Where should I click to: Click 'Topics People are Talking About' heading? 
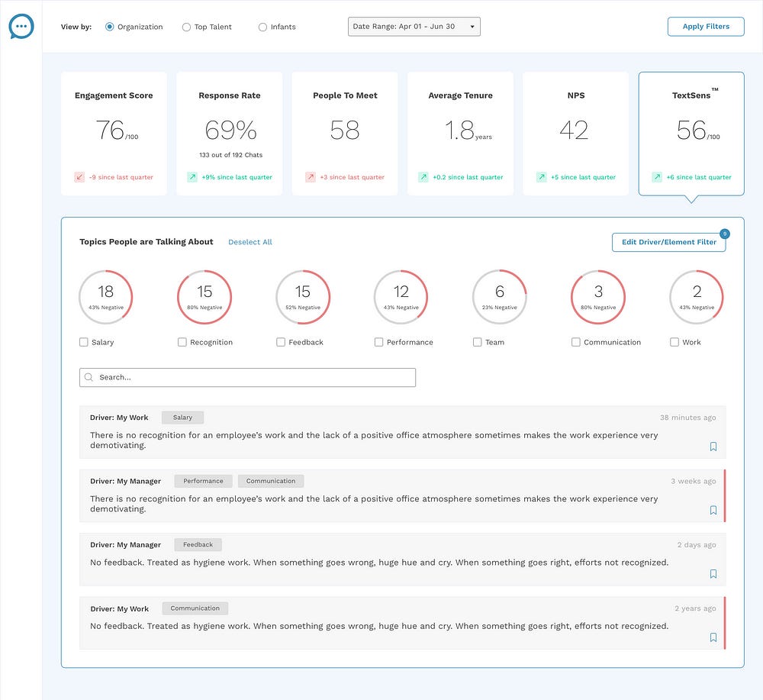pyautogui.click(x=146, y=242)
